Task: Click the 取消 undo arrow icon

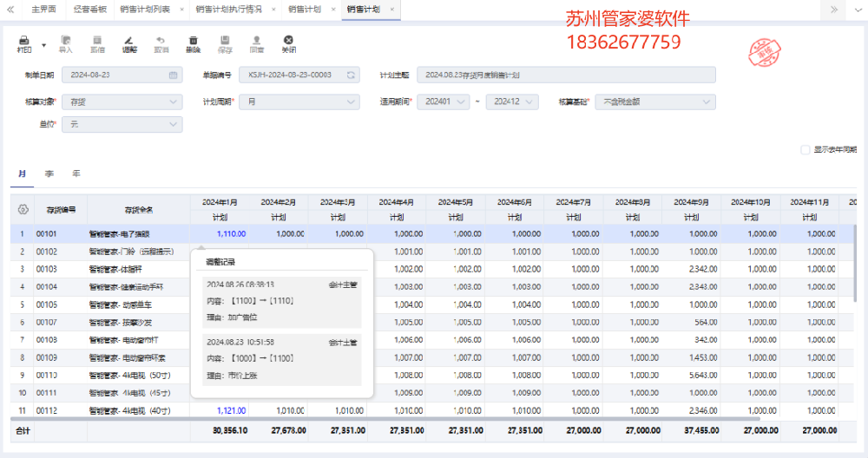Action: (x=161, y=41)
